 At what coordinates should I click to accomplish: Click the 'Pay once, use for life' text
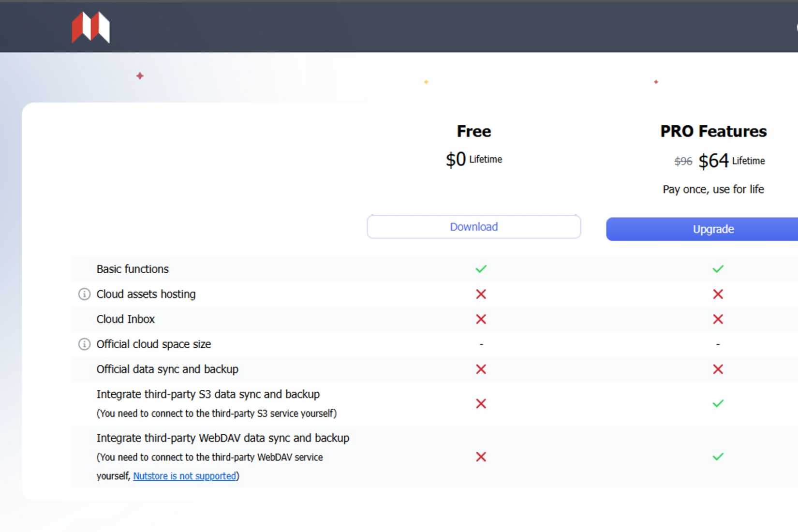tap(713, 189)
